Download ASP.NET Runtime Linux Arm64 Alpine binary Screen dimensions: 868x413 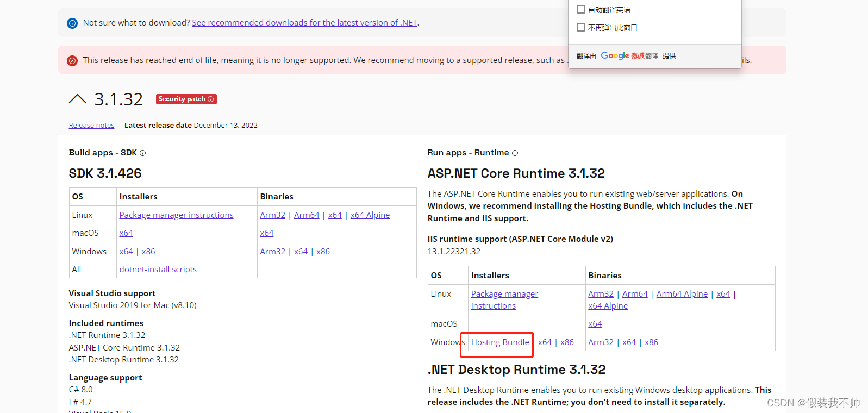point(682,294)
